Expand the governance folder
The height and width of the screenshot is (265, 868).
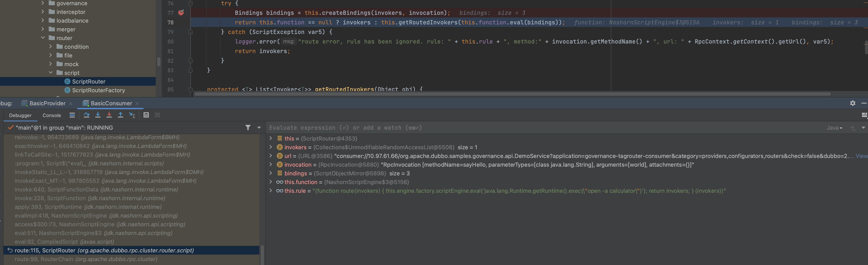[x=43, y=3]
